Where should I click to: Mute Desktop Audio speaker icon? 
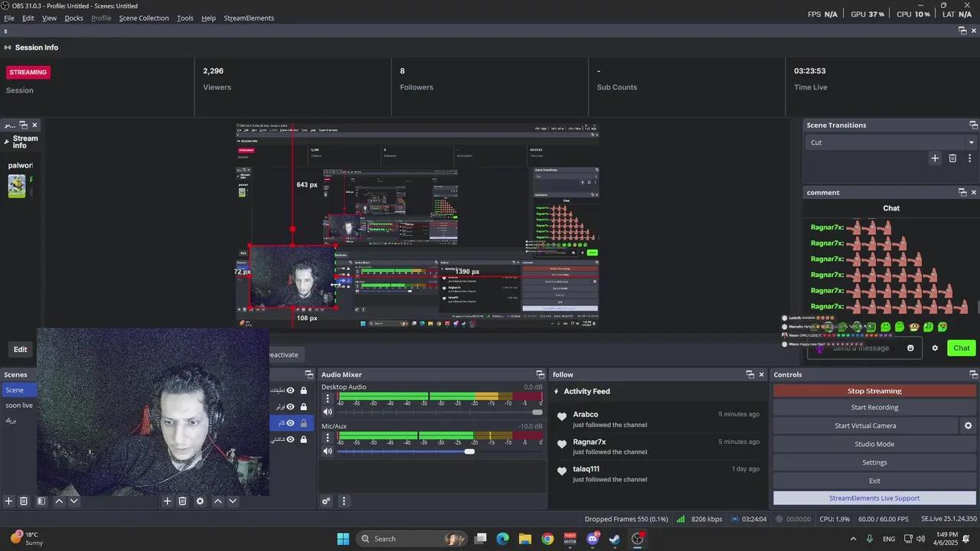point(328,412)
